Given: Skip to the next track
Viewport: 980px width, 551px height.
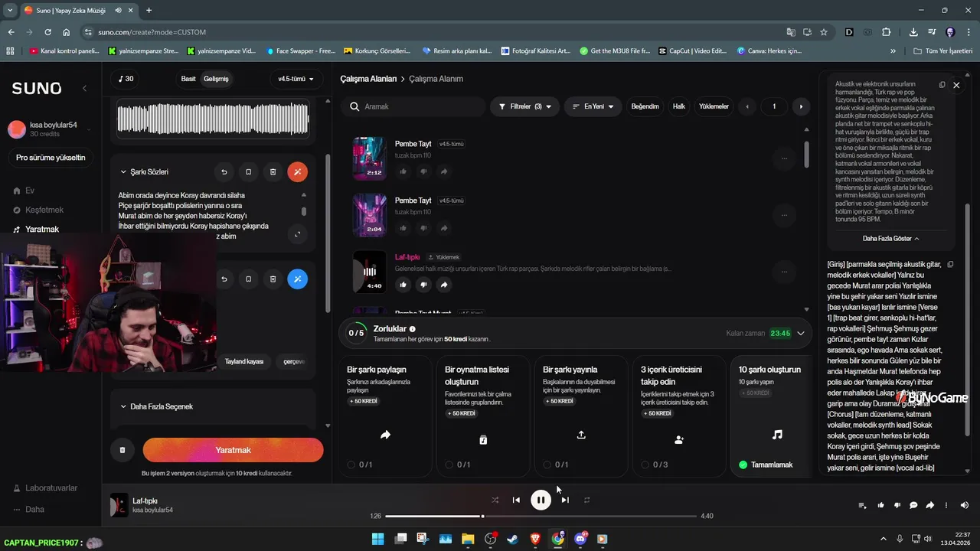Looking at the screenshot, I should 565,500.
